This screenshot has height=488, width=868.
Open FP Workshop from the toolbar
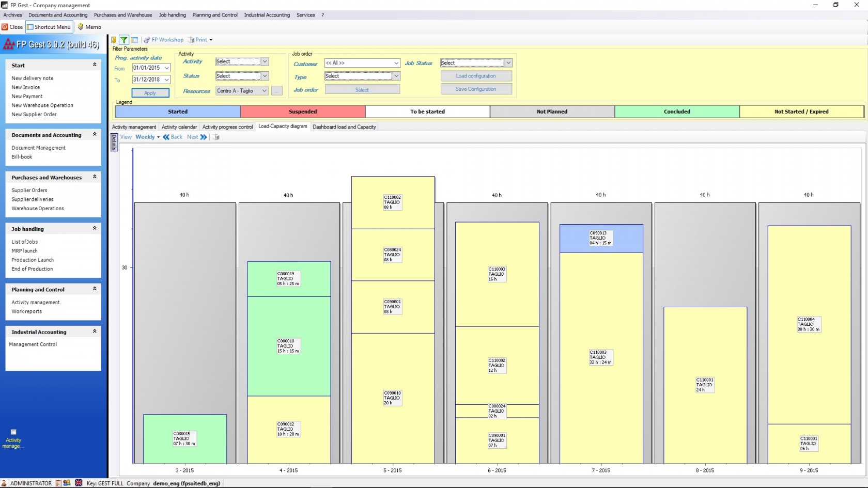(164, 40)
